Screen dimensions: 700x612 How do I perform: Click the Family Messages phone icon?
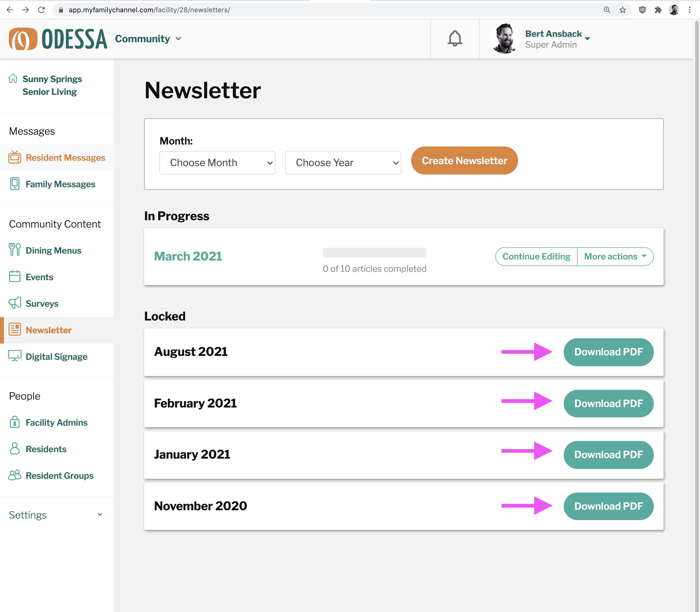pyautogui.click(x=15, y=184)
